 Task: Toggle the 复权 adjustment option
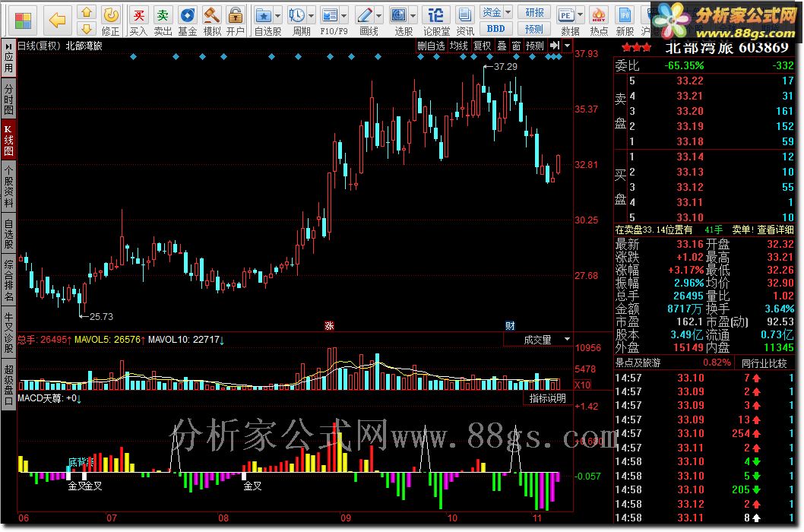(x=482, y=46)
